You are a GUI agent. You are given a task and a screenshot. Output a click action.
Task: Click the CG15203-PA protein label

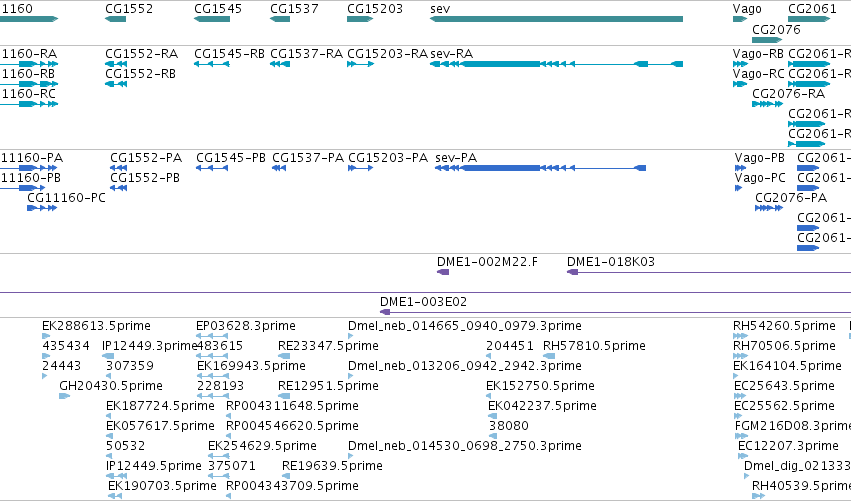[x=388, y=158]
